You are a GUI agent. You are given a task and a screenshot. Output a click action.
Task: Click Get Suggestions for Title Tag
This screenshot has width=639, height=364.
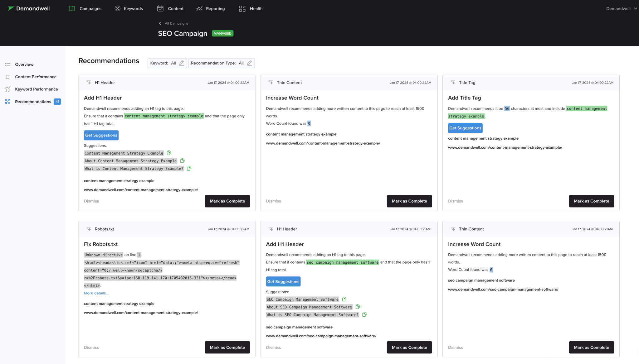click(x=465, y=128)
